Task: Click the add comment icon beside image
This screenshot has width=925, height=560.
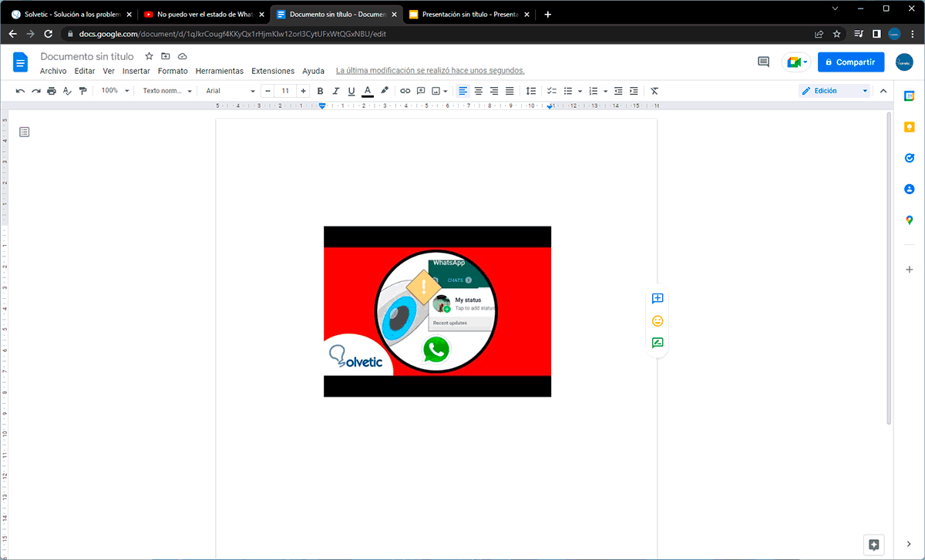Action: (x=658, y=299)
